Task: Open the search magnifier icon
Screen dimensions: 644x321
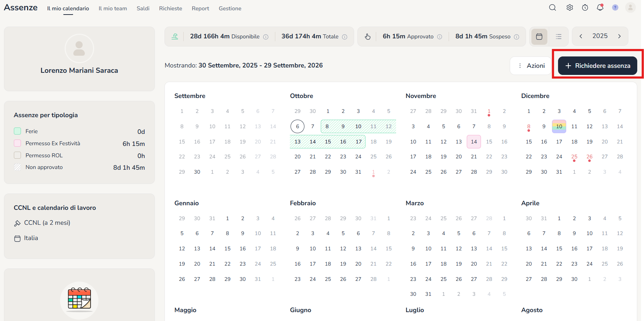Action: click(552, 8)
